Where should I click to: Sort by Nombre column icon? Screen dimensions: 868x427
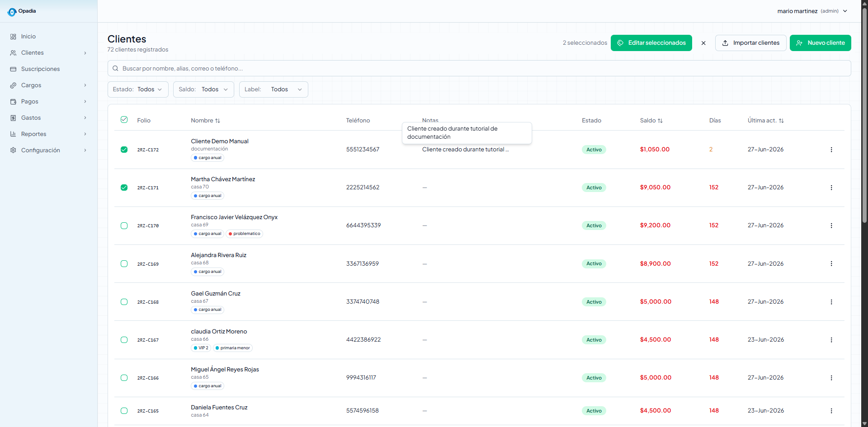click(x=217, y=121)
